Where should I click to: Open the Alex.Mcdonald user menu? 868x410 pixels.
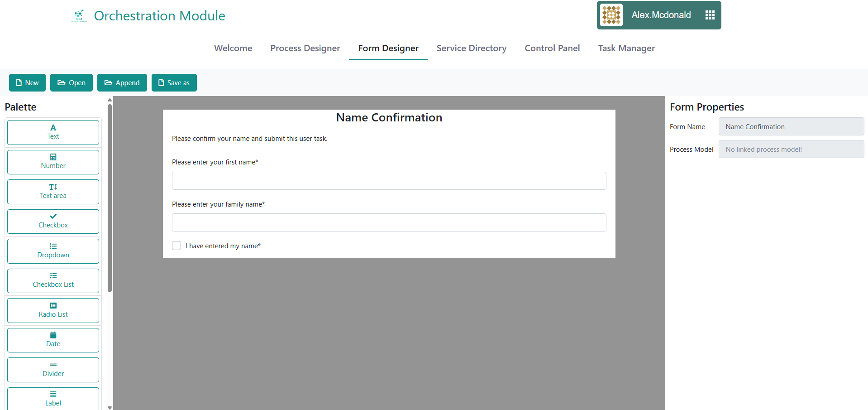(661, 15)
